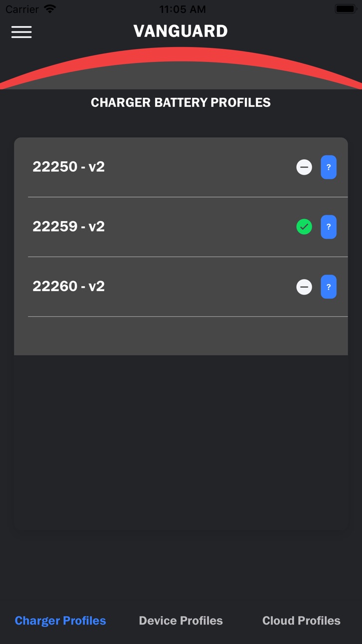Viewport: 362px width, 644px height.
Task: Tap the Carrier label in status bar
Action: 22,9
